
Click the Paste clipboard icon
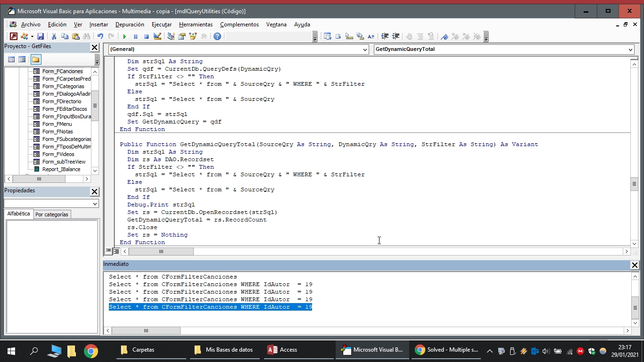(75, 36)
